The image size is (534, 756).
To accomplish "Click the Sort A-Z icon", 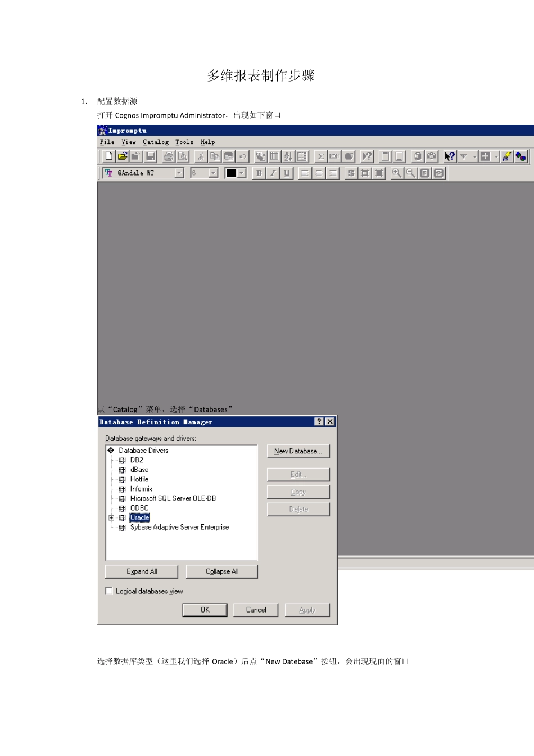I will pyautogui.click(x=288, y=156).
